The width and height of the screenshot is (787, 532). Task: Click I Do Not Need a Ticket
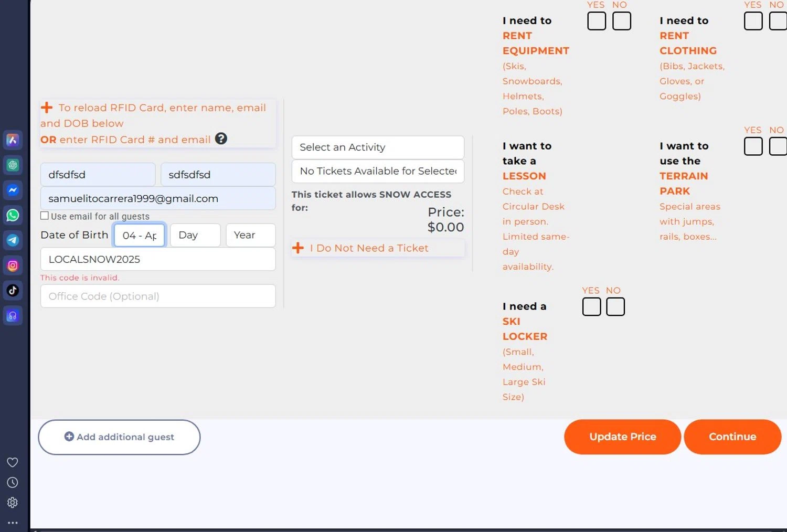point(369,248)
